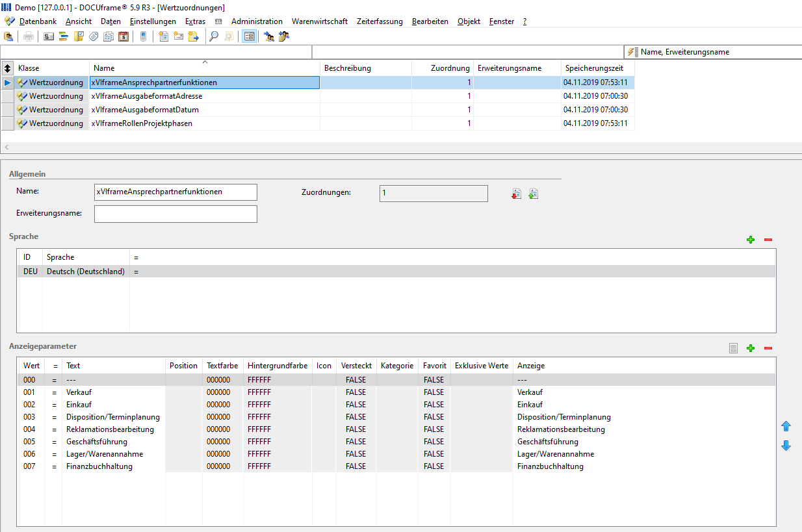Image resolution: width=802 pixels, height=532 pixels.
Task: Add a language with Sprache green plus
Action: tap(751, 240)
